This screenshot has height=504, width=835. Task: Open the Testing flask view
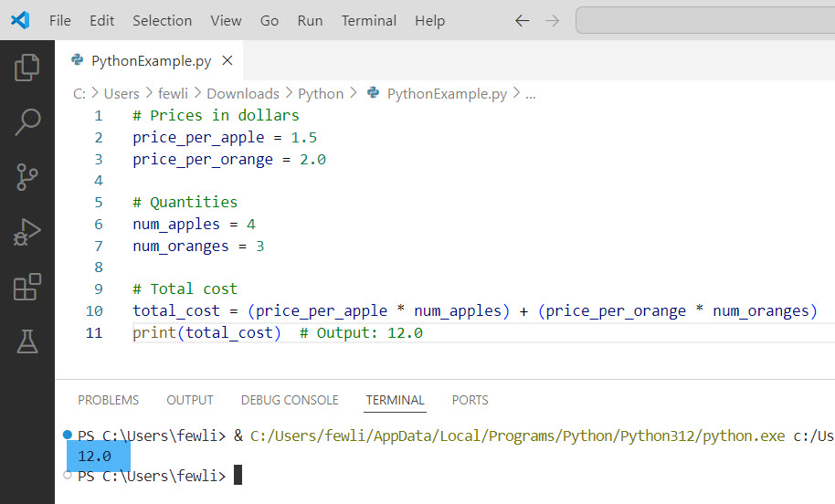27,341
